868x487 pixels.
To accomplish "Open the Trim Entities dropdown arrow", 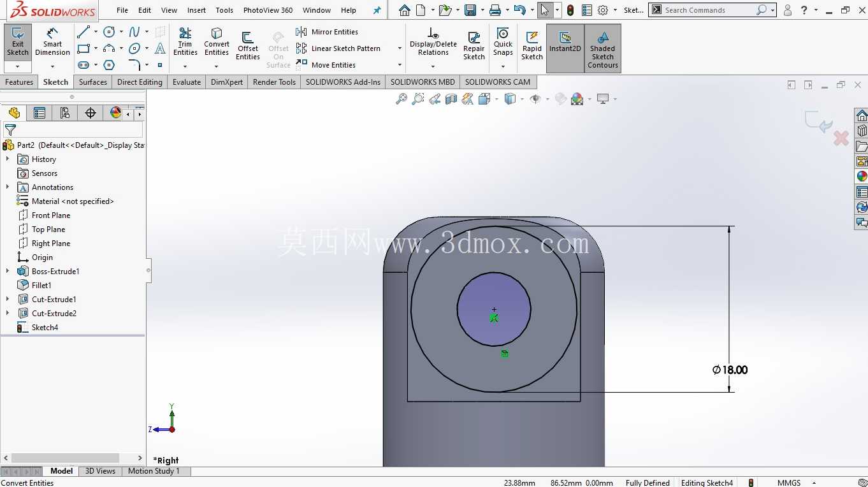I will click(x=185, y=66).
